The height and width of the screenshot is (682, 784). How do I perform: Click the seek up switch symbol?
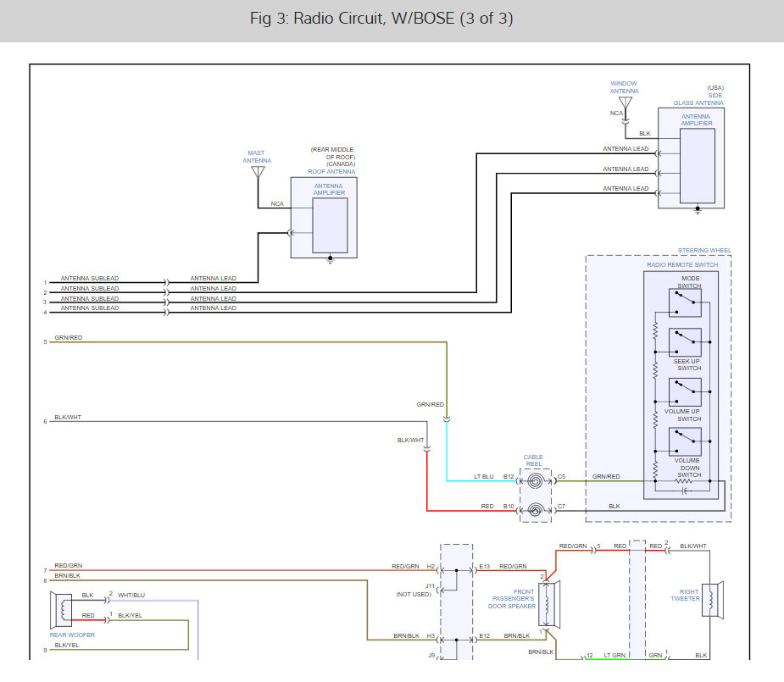[684, 342]
